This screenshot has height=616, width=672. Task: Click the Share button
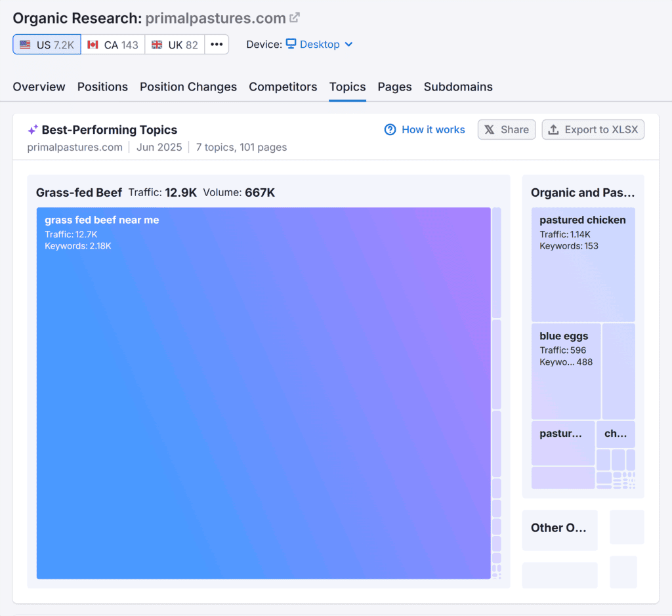click(506, 129)
